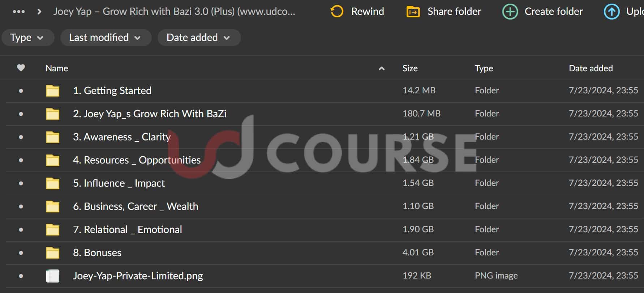Viewport: 644px width, 293px height.
Task: Click the Share folder icon
Action: point(413,12)
